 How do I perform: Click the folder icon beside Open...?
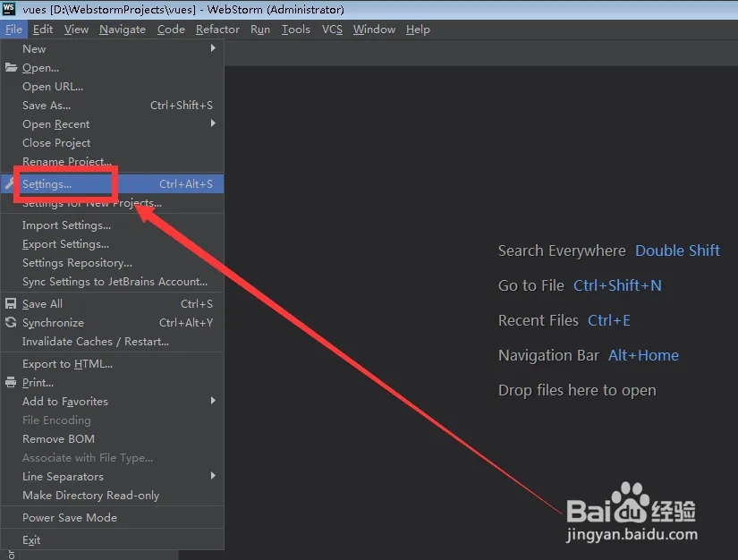point(11,68)
